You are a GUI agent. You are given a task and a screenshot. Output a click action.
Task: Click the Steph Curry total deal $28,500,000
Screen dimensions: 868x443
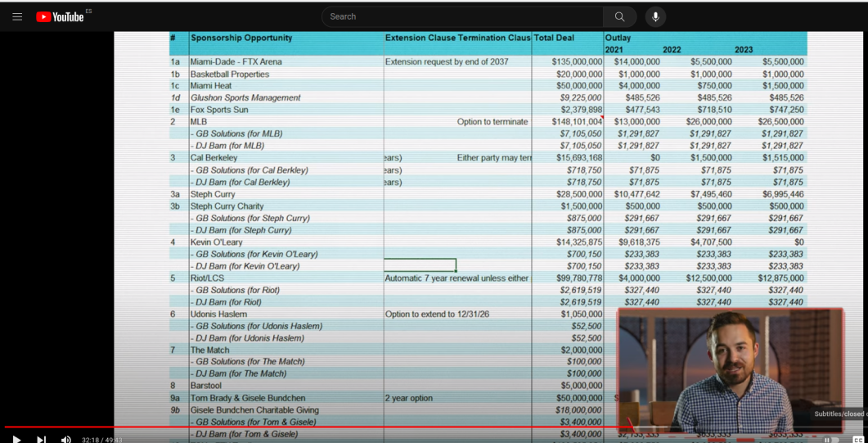click(579, 194)
